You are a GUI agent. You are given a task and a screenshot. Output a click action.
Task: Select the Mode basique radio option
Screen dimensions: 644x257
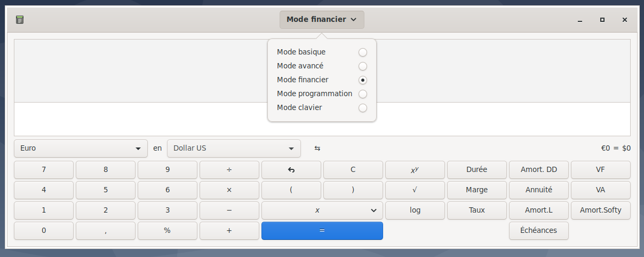point(362,52)
